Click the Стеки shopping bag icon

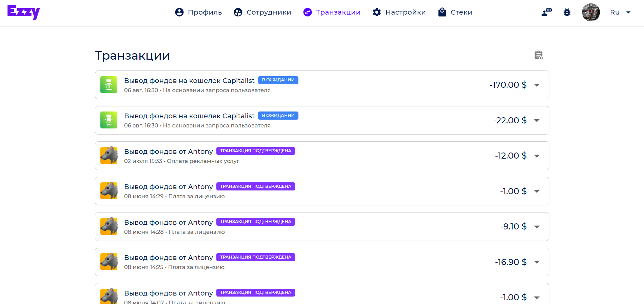coord(442,12)
